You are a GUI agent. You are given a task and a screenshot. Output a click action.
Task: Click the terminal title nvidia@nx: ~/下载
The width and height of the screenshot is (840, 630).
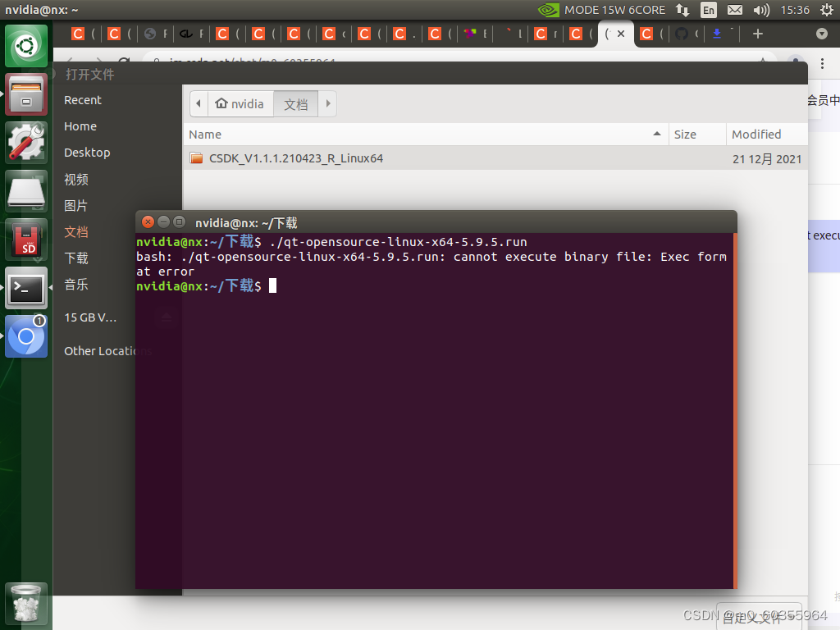click(x=246, y=223)
